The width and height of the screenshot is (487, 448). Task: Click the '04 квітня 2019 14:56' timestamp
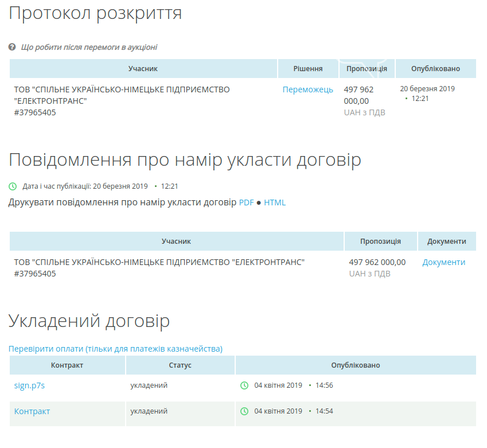(x=294, y=385)
